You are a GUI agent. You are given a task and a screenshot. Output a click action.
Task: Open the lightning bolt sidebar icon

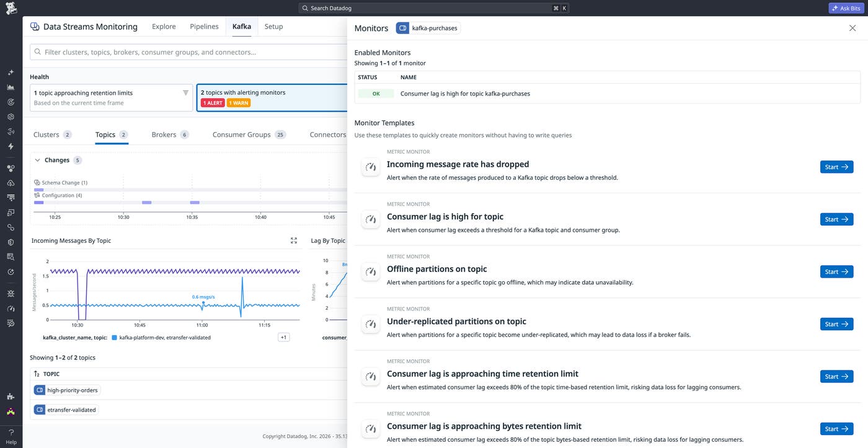pos(11,146)
